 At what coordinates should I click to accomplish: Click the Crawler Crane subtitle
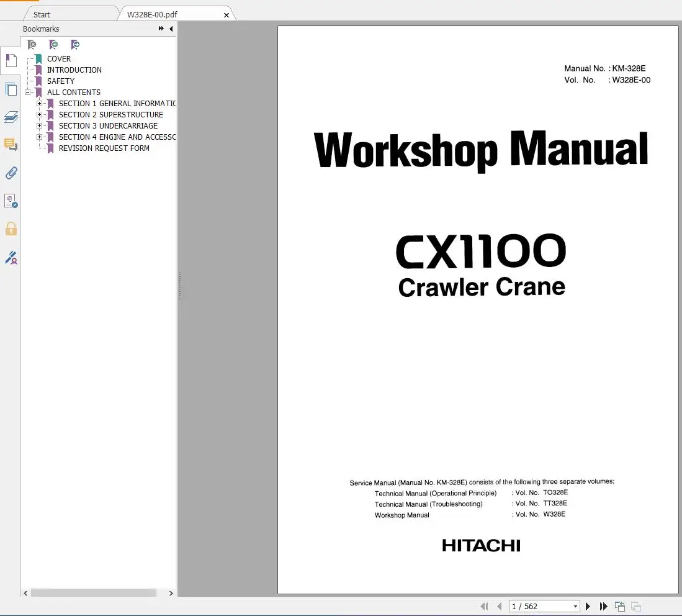[482, 288]
